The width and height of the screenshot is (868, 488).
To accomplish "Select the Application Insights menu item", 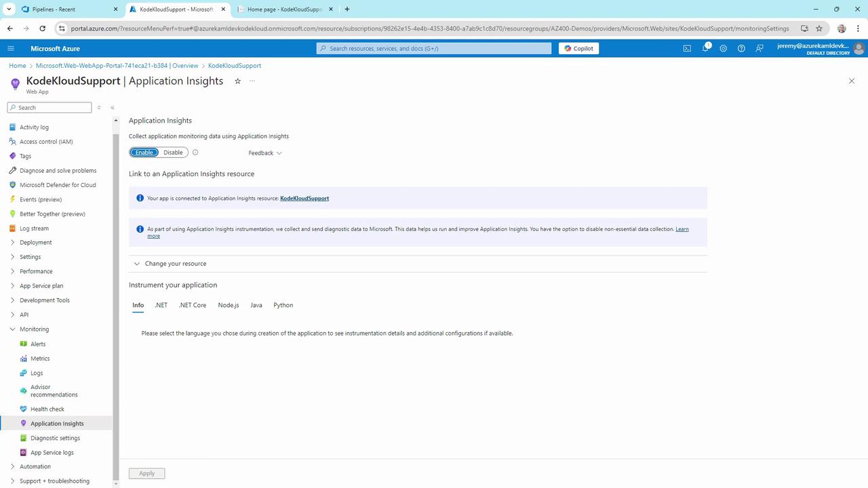I will [57, 424].
